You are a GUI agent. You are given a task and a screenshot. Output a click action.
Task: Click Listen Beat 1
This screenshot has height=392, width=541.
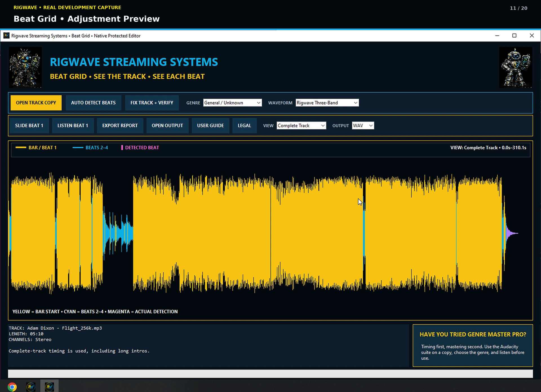click(73, 126)
